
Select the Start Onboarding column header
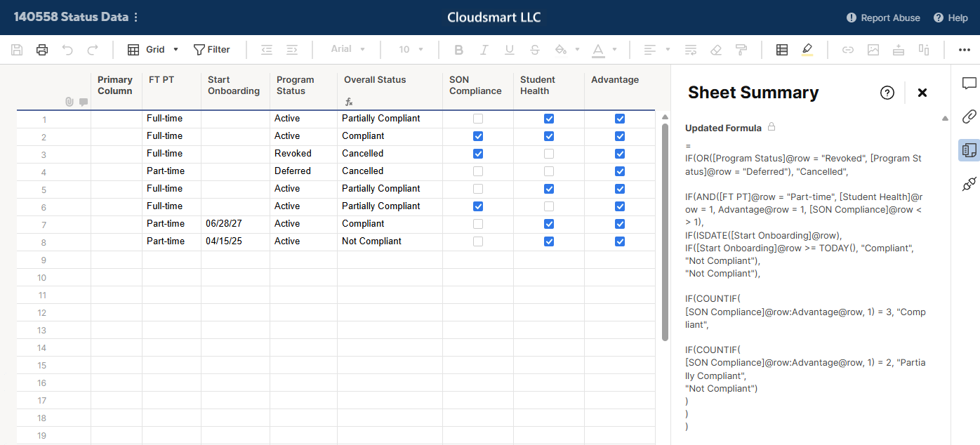pyautogui.click(x=235, y=91)
